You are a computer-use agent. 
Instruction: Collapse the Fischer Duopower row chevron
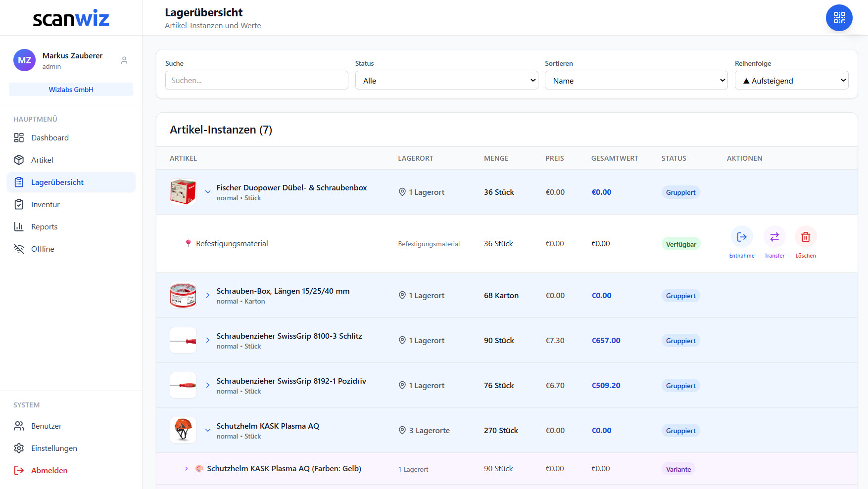208,192
